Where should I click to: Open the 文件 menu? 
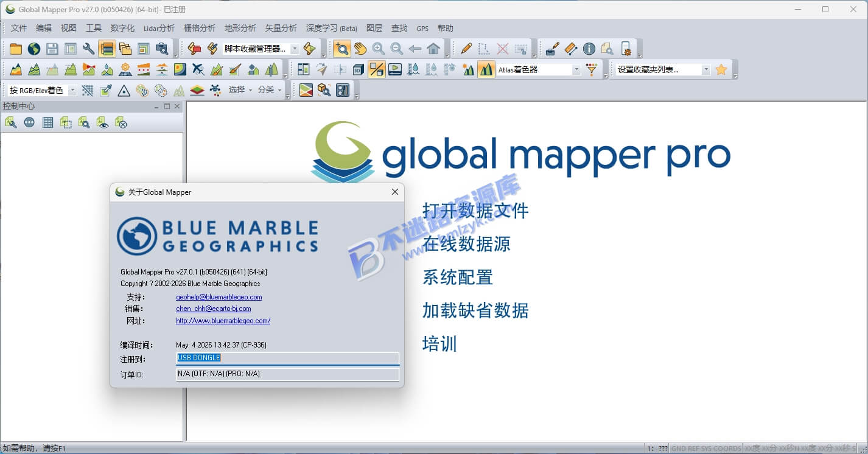pyautogui.click(x=19, y=28)
